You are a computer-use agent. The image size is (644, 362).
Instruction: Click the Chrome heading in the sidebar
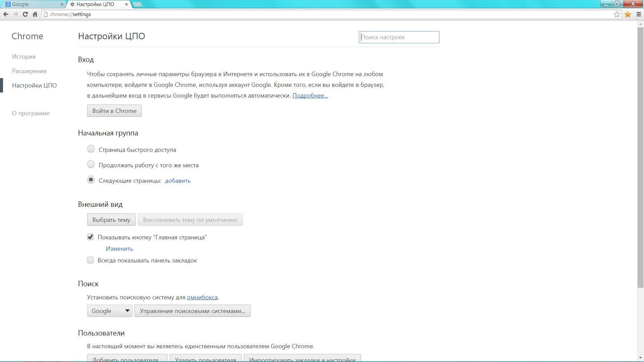(28, 36)
